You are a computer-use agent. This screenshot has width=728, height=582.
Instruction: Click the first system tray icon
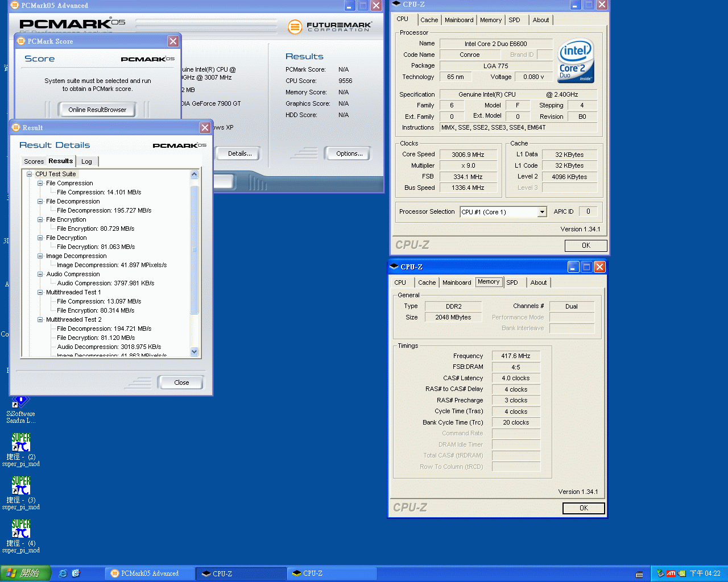point(660,573)
